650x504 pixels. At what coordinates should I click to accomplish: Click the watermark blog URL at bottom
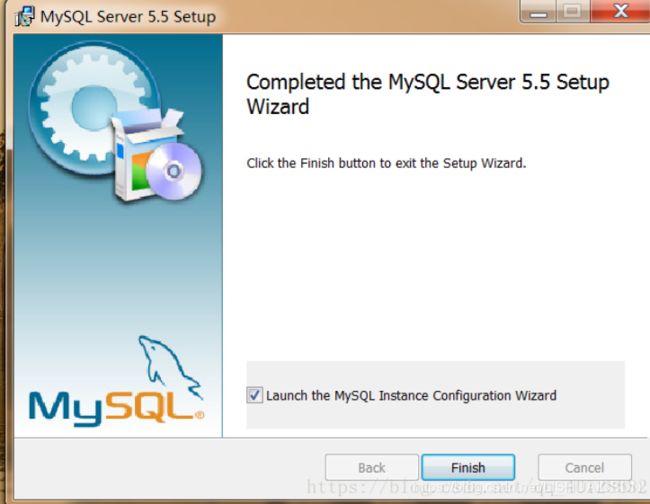point(477,487)
